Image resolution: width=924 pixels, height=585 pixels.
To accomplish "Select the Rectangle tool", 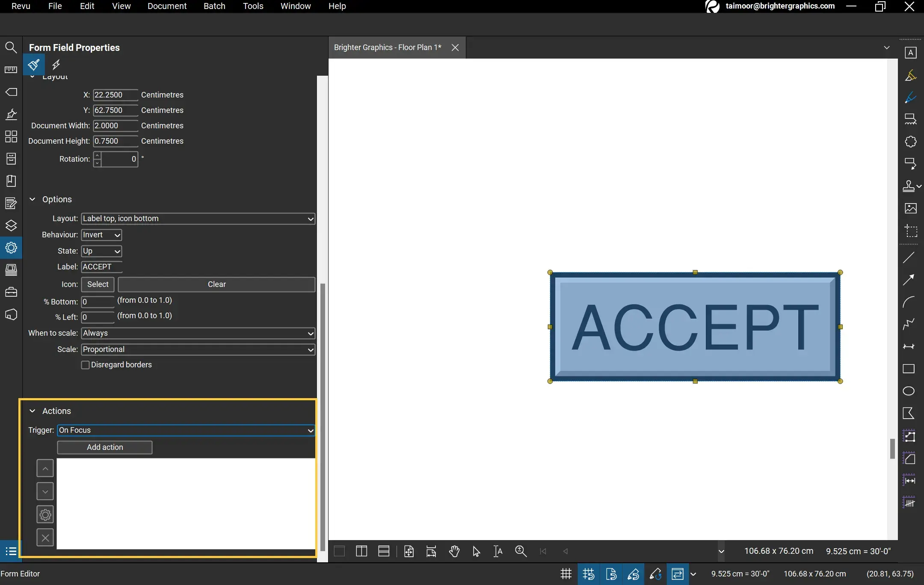I will 909,369.
